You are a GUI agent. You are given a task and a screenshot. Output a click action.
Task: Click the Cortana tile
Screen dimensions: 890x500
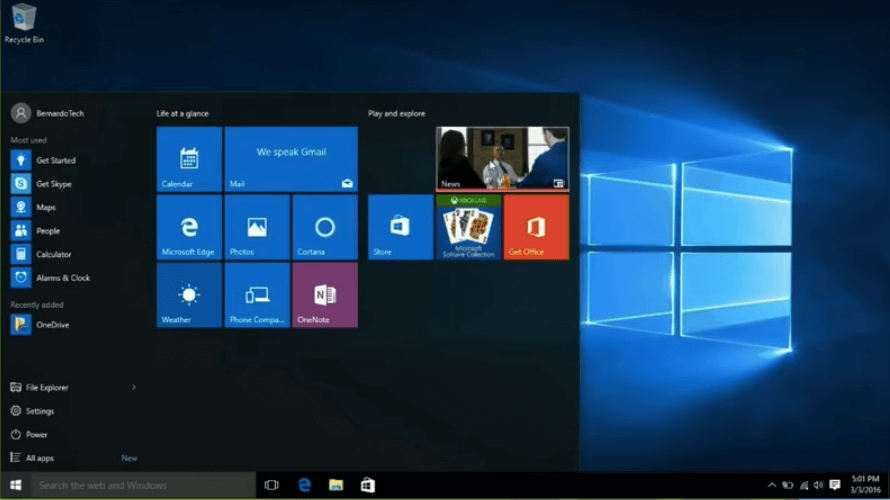324,227
